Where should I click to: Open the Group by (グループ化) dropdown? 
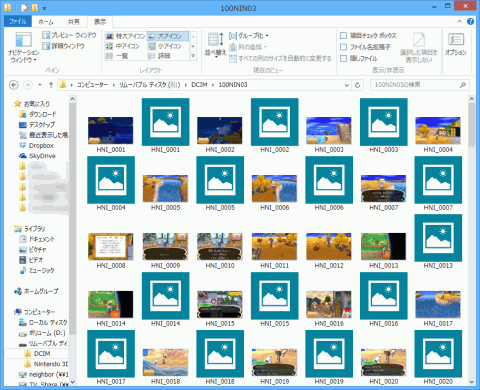(249, 35)
